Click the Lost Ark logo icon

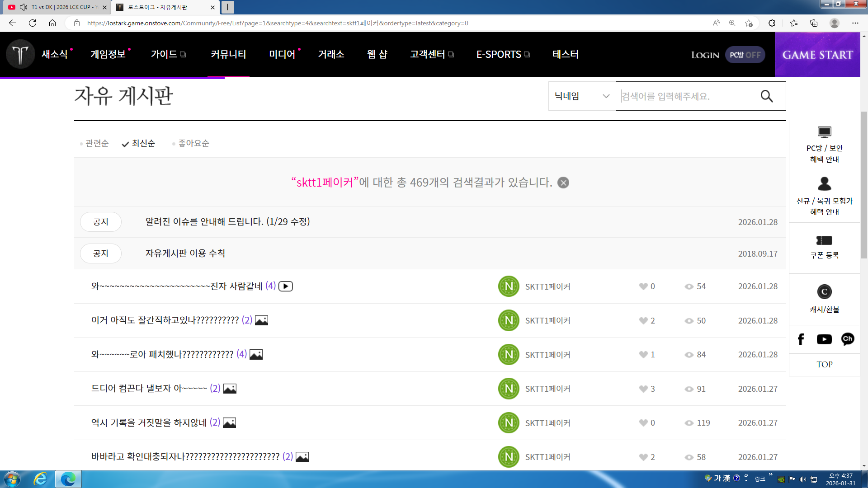20,54
